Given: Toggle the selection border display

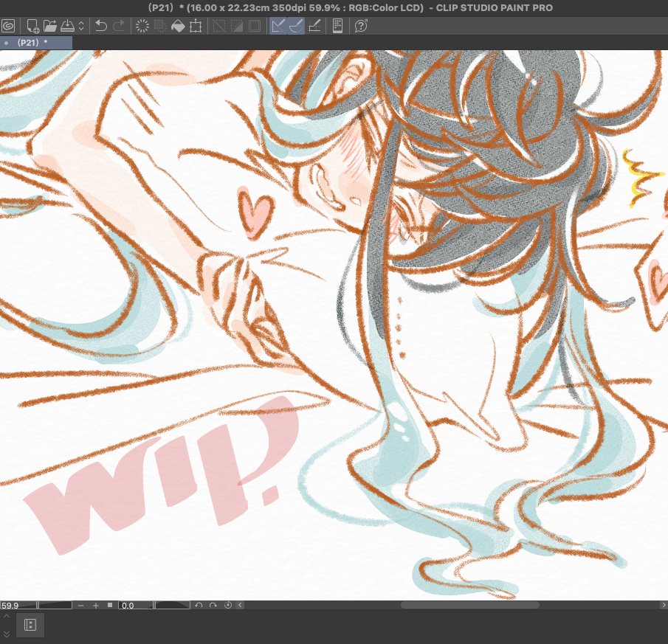Looking at the screenshot, I should coord(255,26).
